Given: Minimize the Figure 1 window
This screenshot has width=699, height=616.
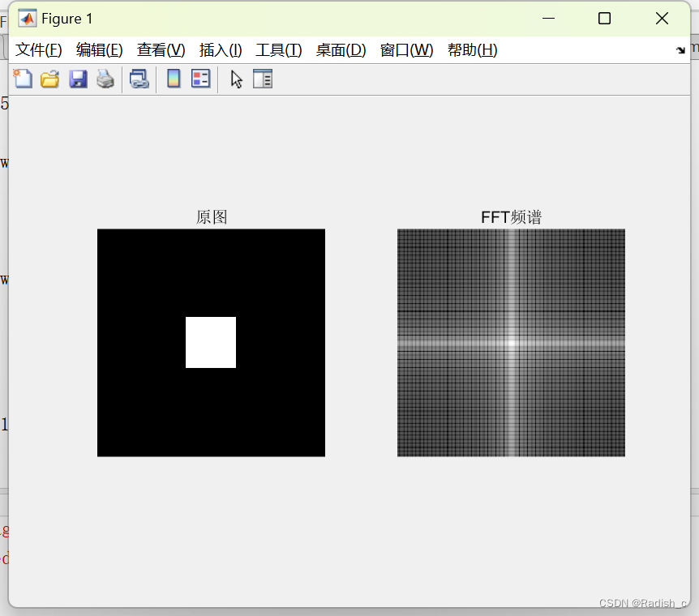Looking at the screenshot, I should click(548, 19).
